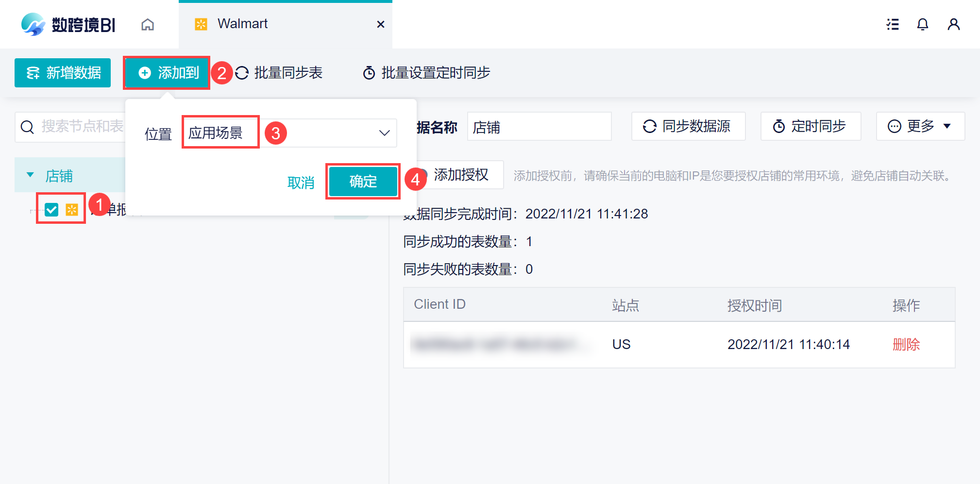Go to the home page icon
This screenshot has width=980, height=484.
(148, 24)
